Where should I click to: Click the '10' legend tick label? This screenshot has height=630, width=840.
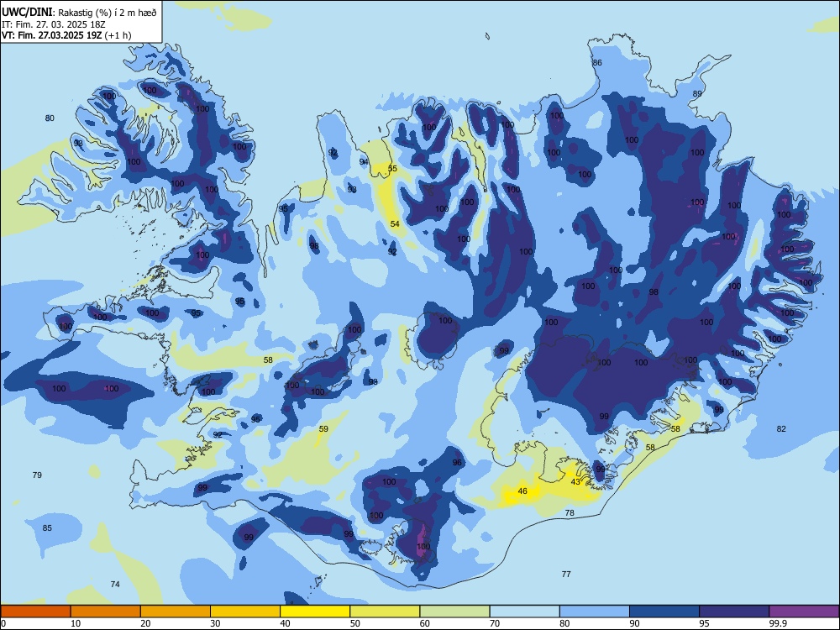(76, 623)
